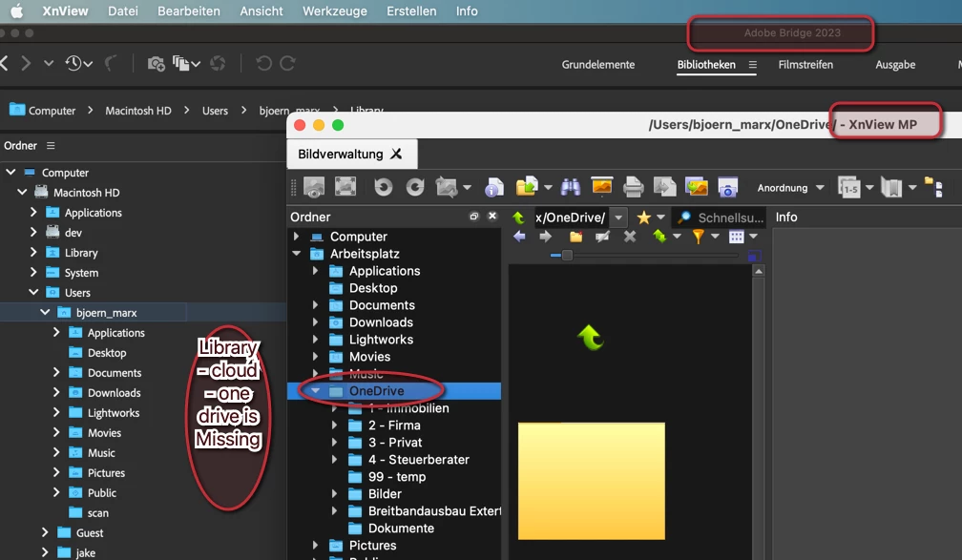
Task: Click the 1-5 numbered pages icon in XnView
Action: (x=849, y=187)
